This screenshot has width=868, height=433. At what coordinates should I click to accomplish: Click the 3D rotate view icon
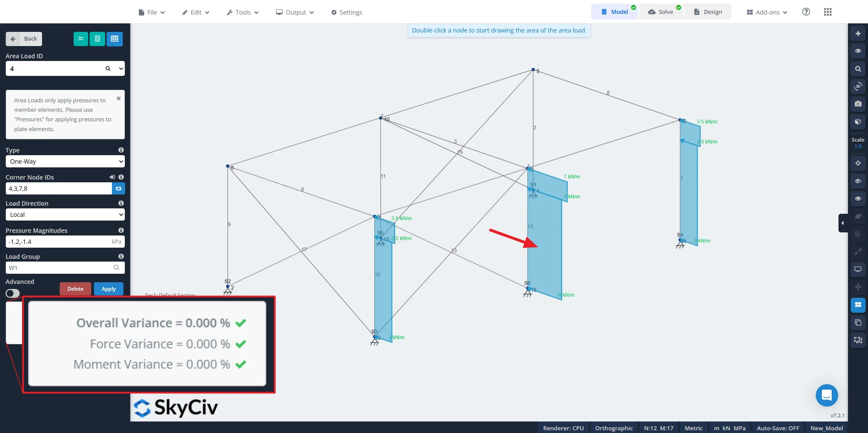858,86
